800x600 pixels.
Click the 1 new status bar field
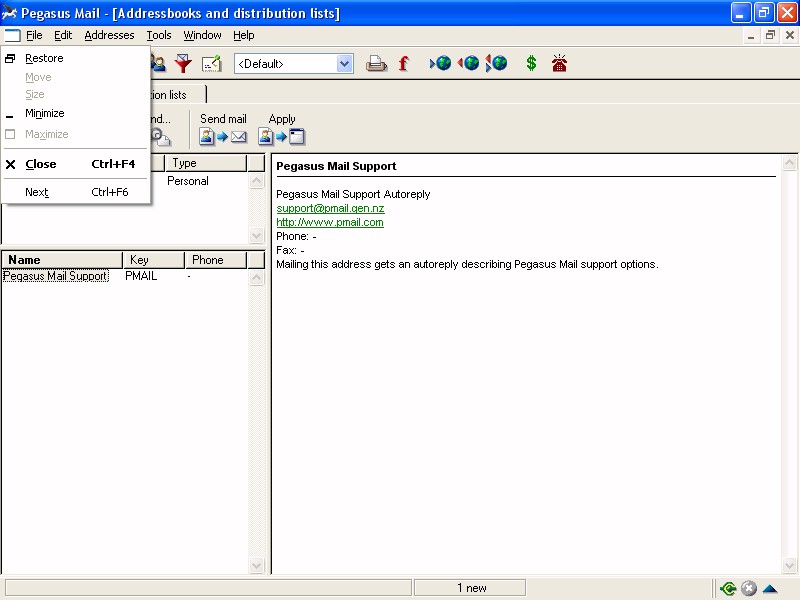[470, 588]
